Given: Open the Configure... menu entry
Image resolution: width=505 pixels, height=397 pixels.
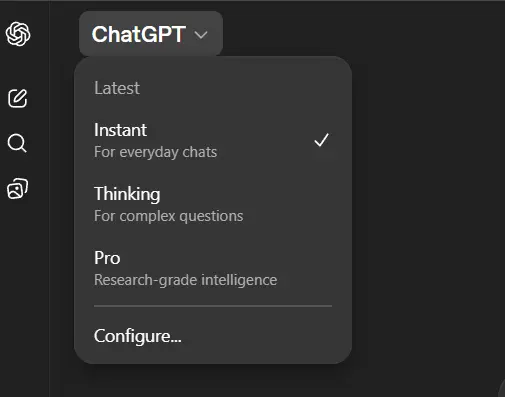Looking at the screenshot, I should coord(213,336).
